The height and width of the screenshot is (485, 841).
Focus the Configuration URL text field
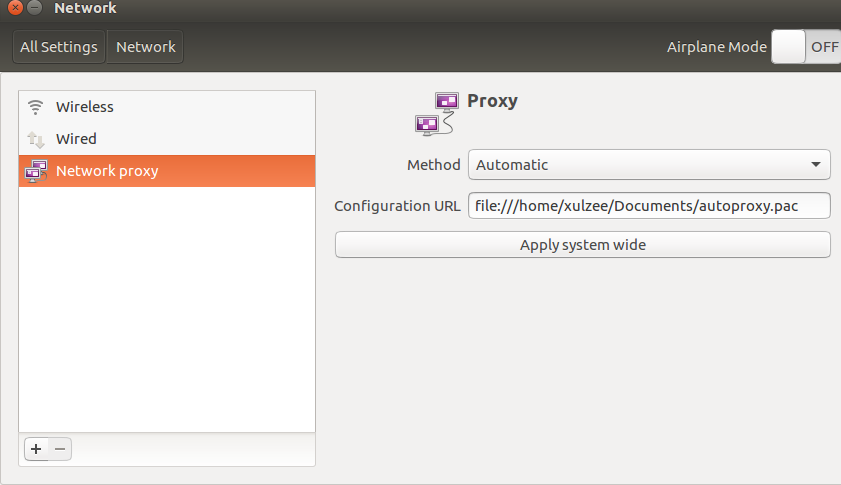pos(649,206)
